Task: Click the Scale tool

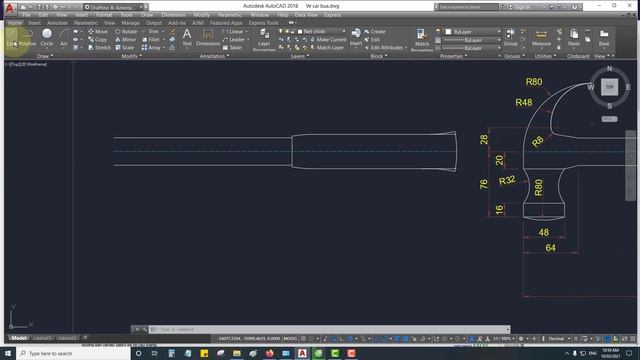Action: [x=124, y=48]
